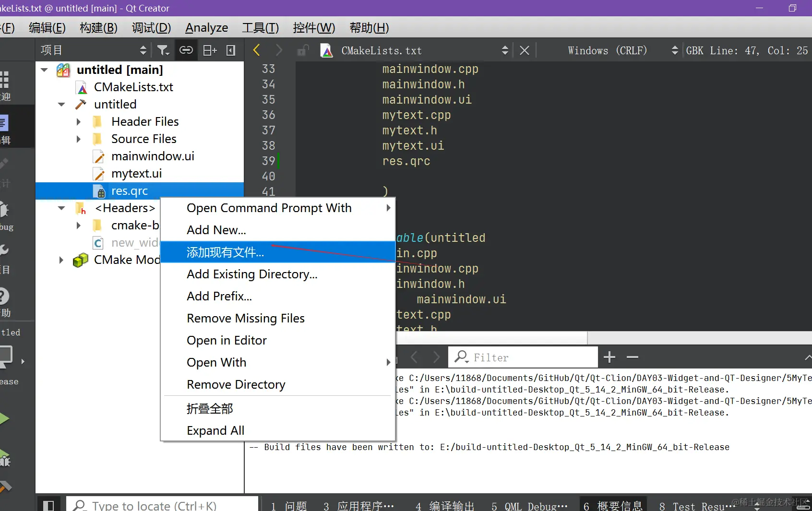Expand the CMake Modules node
Screen dimensions: 812x511
[61, 260]
